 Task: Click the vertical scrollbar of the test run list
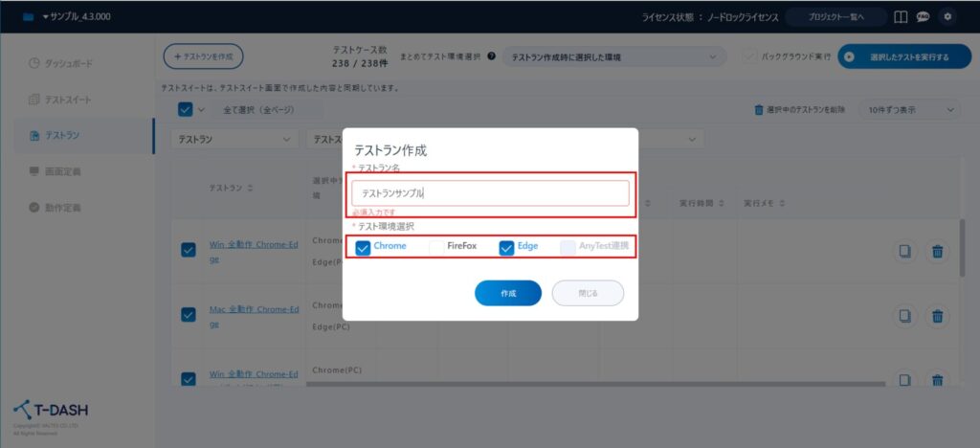(x=962, y=249)
